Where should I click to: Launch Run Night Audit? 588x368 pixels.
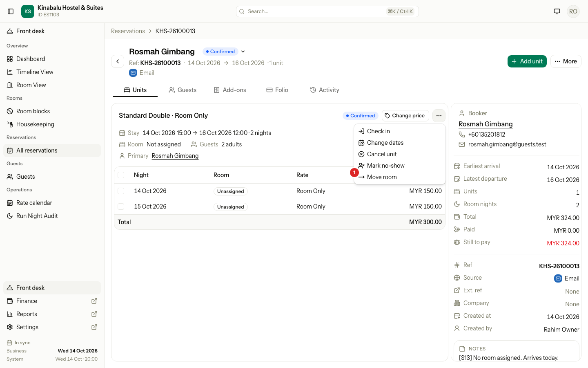coord(52,216)
